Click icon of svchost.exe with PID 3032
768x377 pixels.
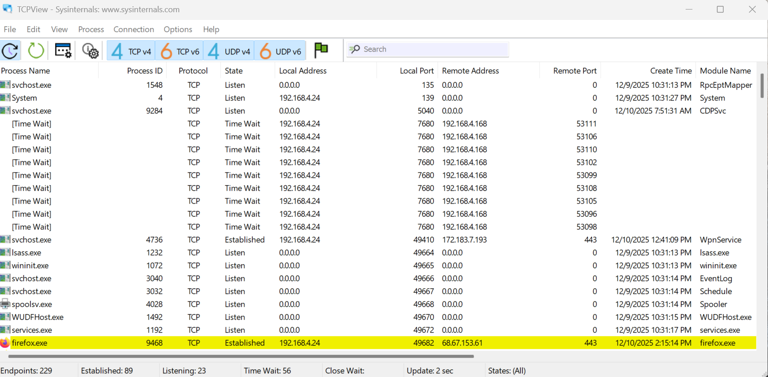click(x=5, y=291)
